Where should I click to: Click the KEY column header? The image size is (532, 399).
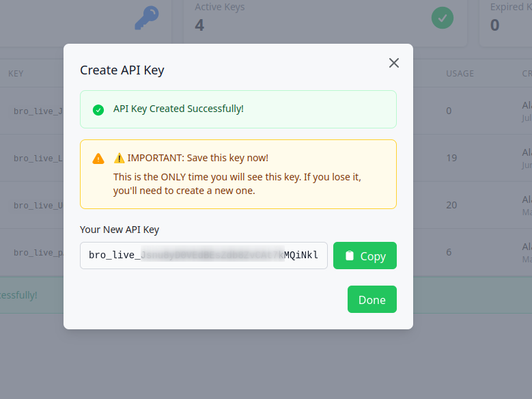point(16,74)
